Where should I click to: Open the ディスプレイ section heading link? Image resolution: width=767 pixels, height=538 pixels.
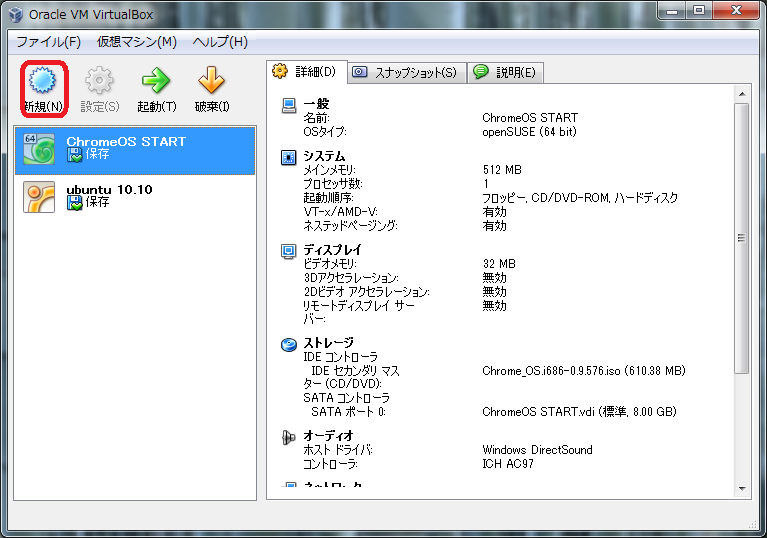tap(333, 250)
